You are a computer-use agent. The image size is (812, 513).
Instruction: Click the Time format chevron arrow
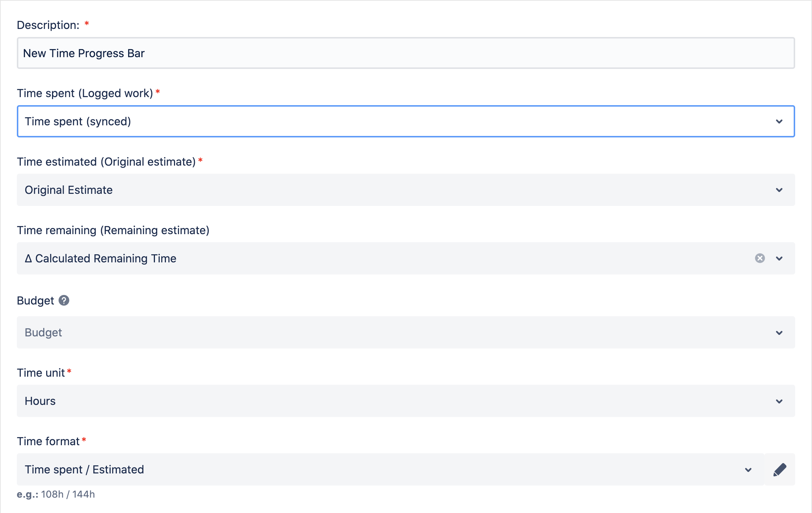pos(748,470)
